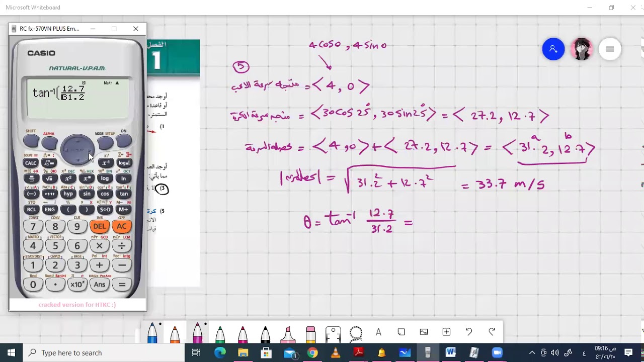Click the number 5 key
The image size is (644, 362).
55,246
